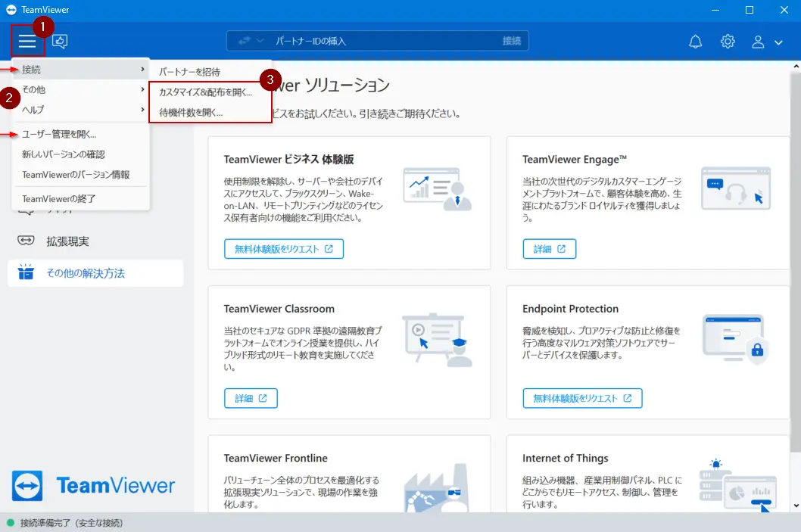801x532 pixels.
Task: Click the 接続 connect button in search bar
Action: coord(511,41)
